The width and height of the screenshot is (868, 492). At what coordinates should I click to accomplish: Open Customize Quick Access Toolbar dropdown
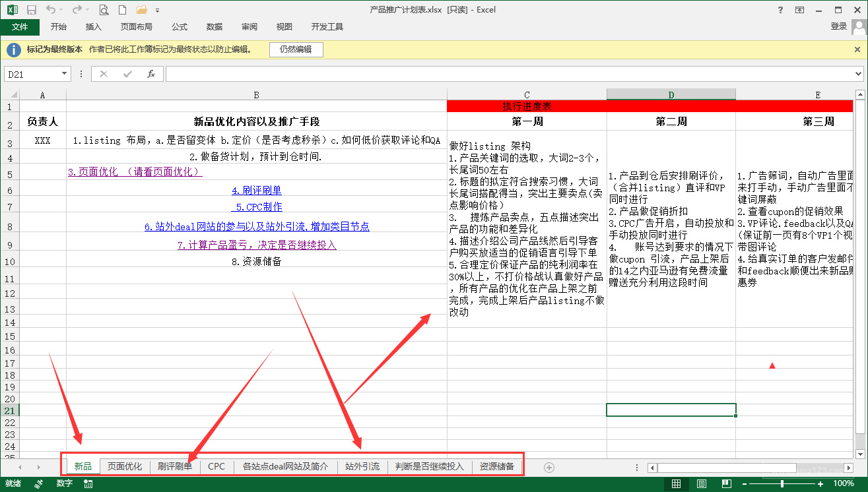[157, 11]
